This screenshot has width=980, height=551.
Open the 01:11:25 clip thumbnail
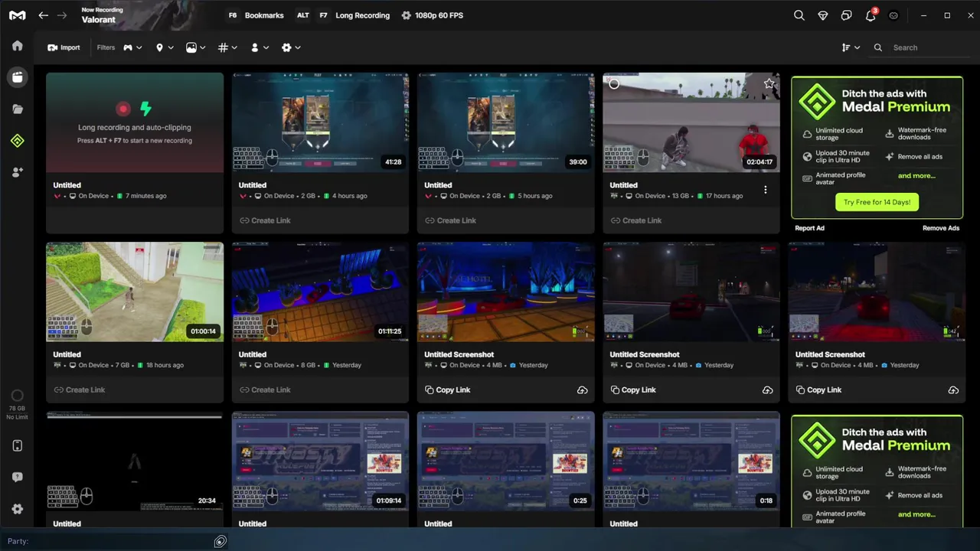[320, 292]
